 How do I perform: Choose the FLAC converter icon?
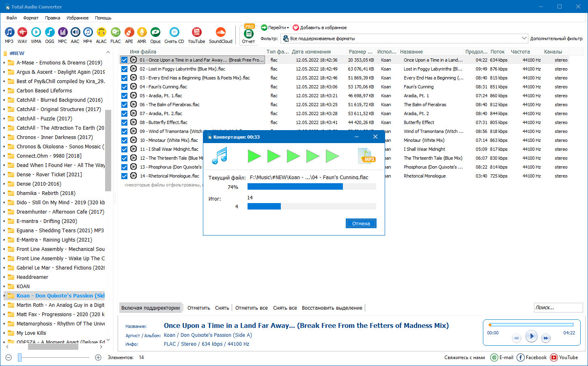click(116, 35)
